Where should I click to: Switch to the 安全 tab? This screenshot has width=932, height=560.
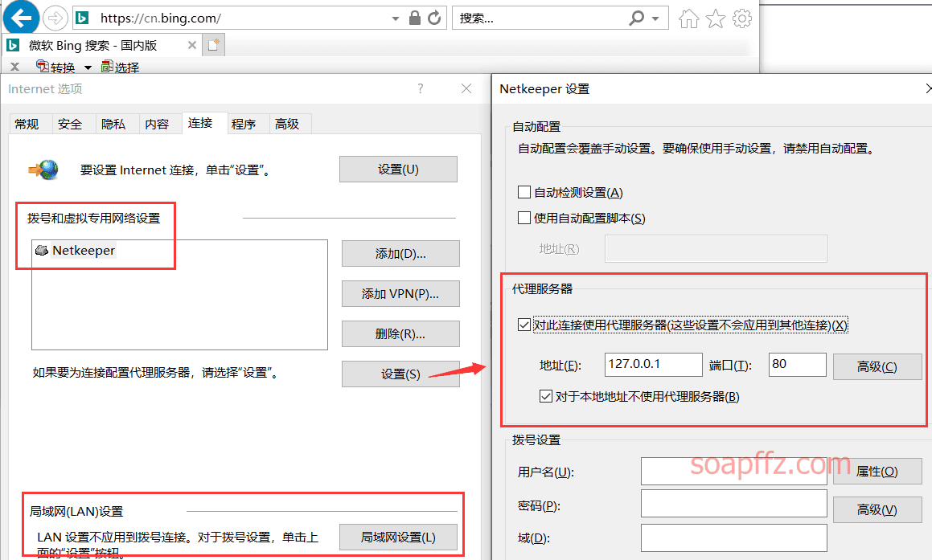[x=70, y=124]
